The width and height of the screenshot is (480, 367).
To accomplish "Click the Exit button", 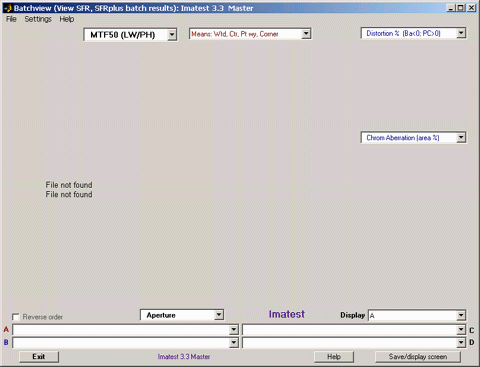I will [39, 357].
